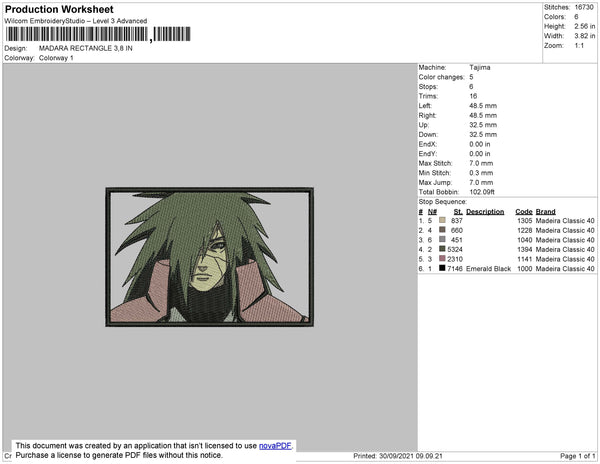Screen dimensions: 600x464
Task: Select the pink swatch for stitch 2310
Action: tap(442, 259)
